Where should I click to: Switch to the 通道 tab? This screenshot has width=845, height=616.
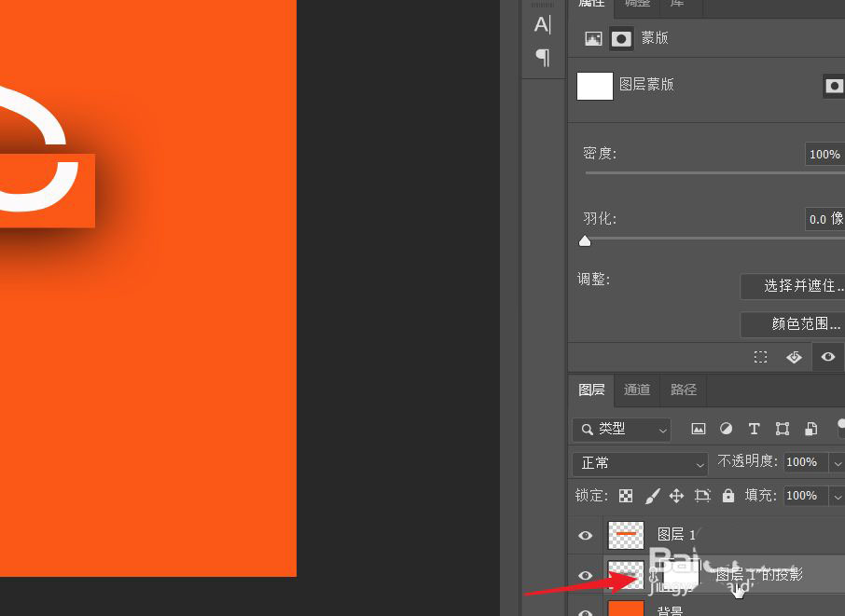637,390
